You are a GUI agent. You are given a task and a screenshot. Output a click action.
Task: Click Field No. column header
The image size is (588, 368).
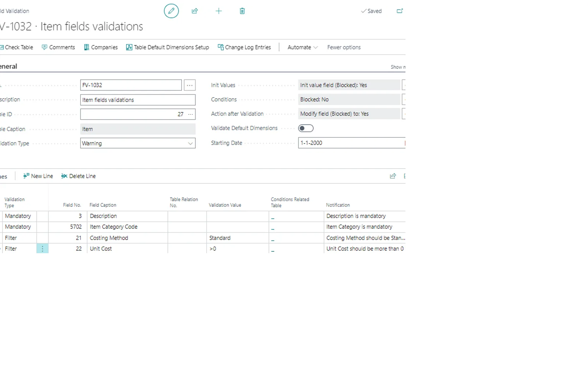click(72, 205)
